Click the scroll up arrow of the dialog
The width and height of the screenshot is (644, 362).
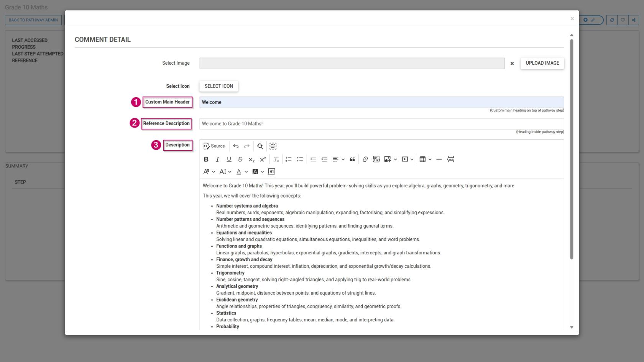[572, 35]
